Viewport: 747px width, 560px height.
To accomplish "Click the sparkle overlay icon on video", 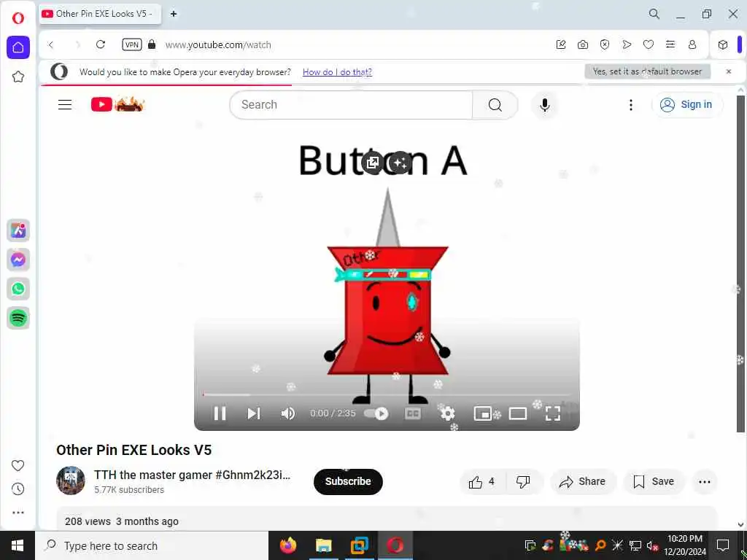I will click(400, 163).
